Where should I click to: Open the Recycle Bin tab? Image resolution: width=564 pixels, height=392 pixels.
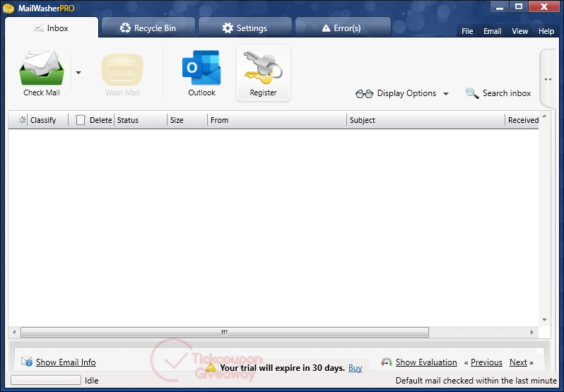148,28
